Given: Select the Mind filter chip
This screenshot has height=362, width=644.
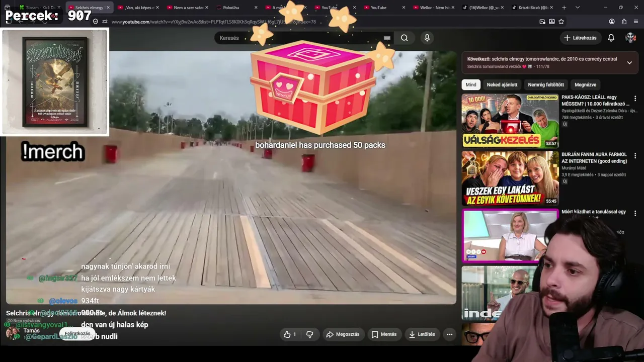Looking at the screenshot, I should [x=471, y=84].
